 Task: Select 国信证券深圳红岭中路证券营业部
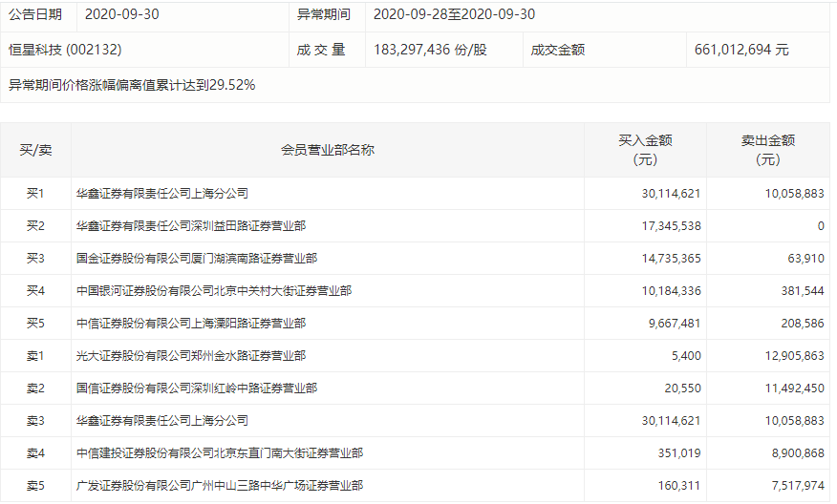coord(197,388)
